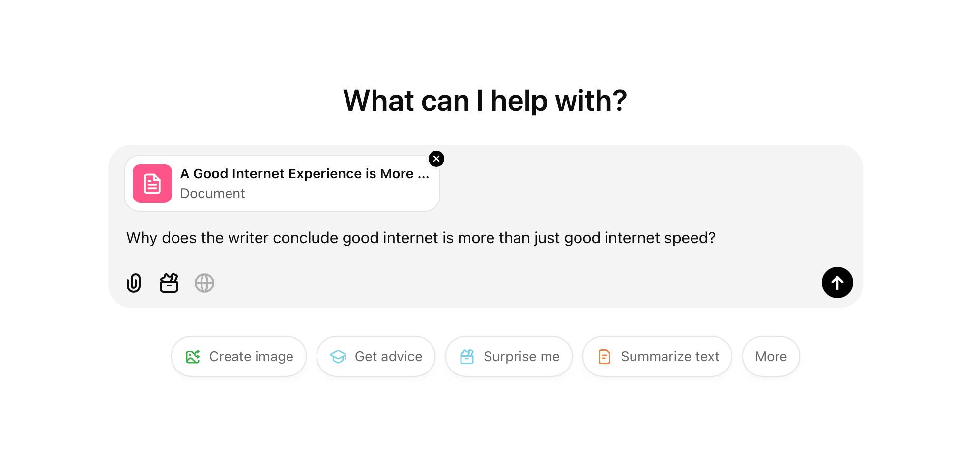Viewport: 980px width, 457px height.
Task: Expand the More suggestions option
Action: 771,356
